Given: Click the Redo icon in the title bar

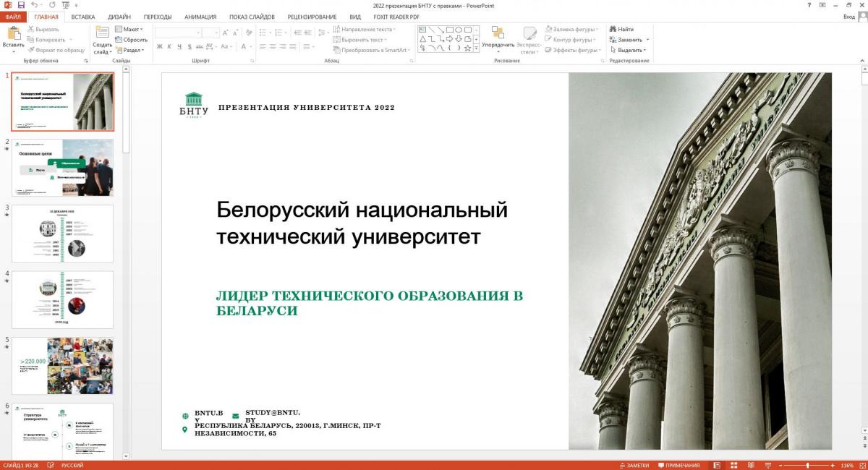Looking at the screenshot, I should click(53, 5).
